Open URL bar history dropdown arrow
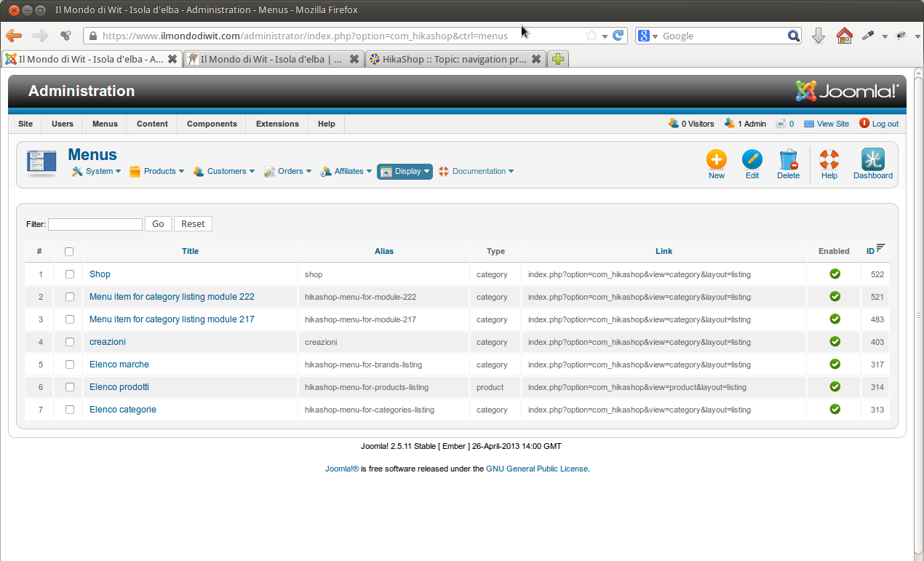The image size is (924, 561). pos(605,36)
